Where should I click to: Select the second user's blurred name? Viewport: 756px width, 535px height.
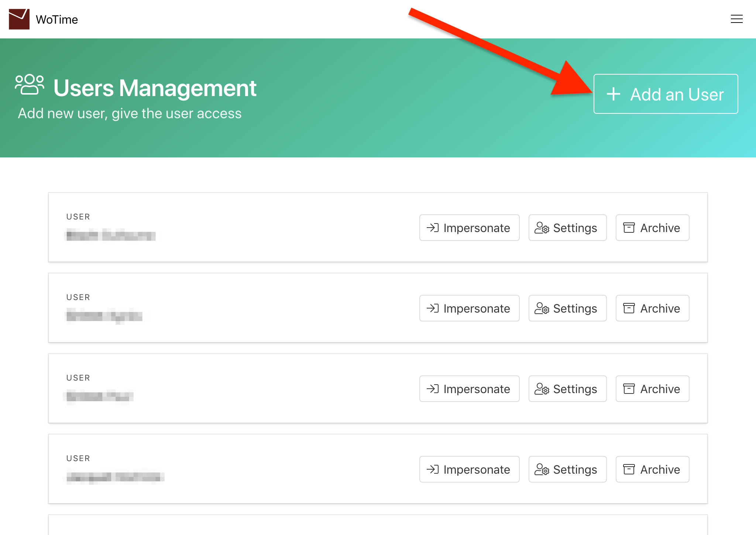pos(104,316)
